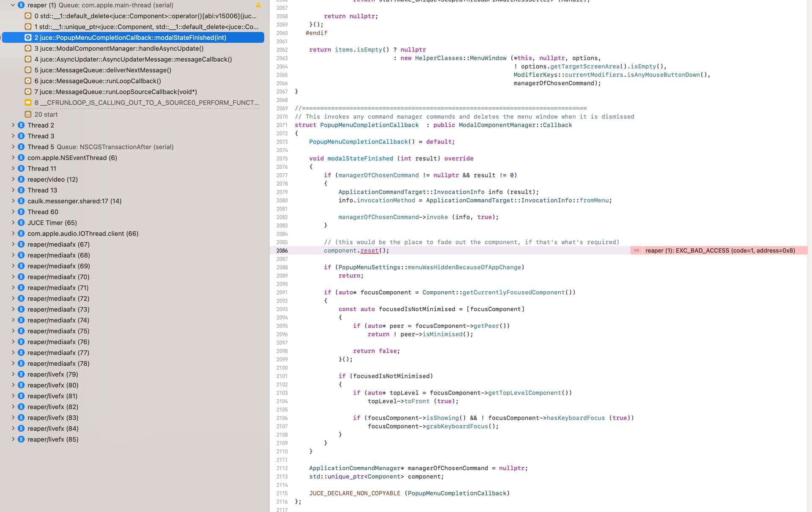This screenshot has height=512, width=812.
Task: Select reaper/mediaafx (71) thread
Action: [58, 287]
